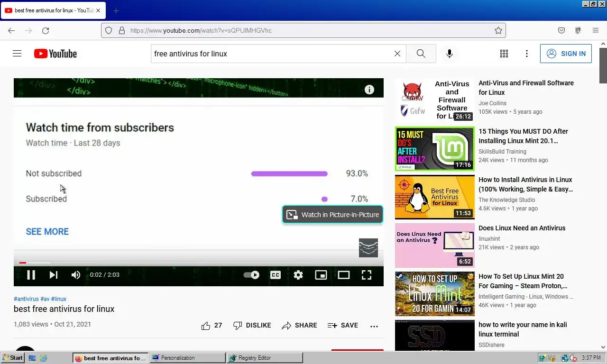
Task: Reload the page
Action: [46, 30]
